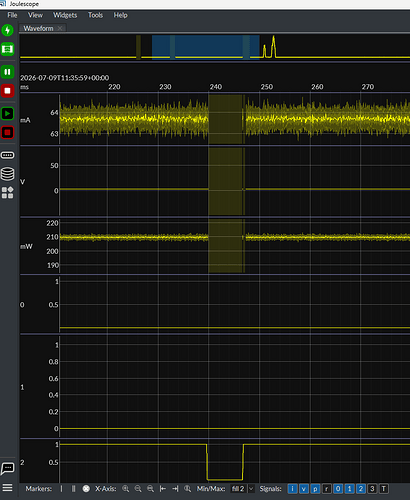Viewport: 410px width, 500px height.
Task: Clear all markers with the X circle
Action: coord(86,489)
